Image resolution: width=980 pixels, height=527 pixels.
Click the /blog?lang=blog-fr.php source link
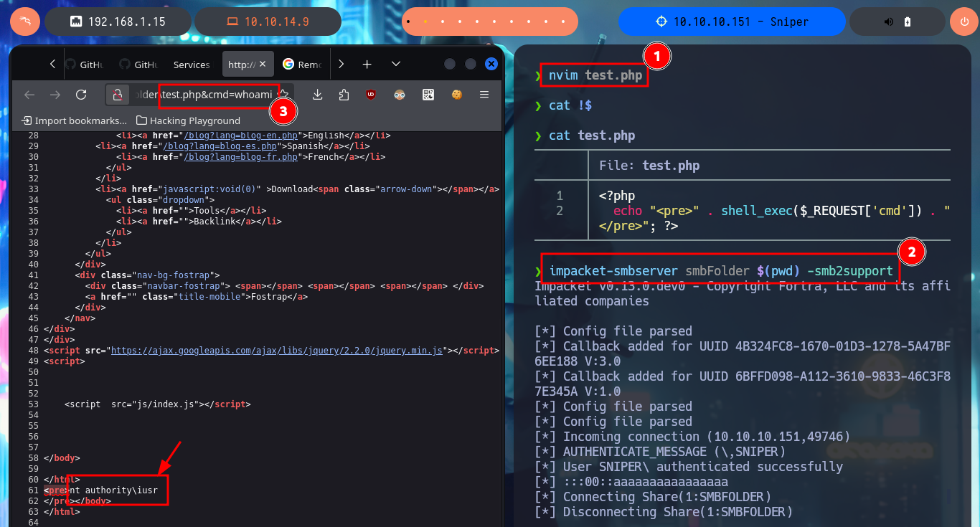coord(240,156)
